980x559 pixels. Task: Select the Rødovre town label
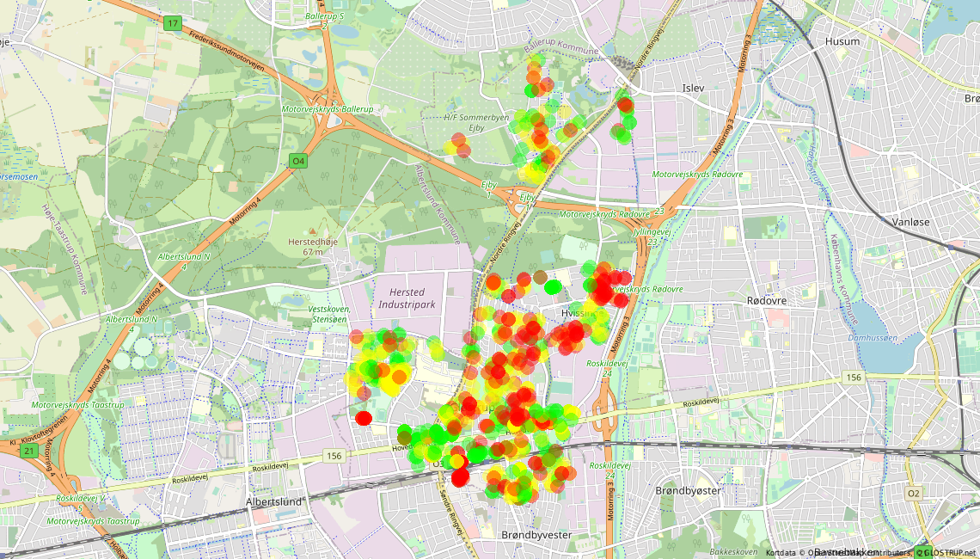(x=767, y=301)
